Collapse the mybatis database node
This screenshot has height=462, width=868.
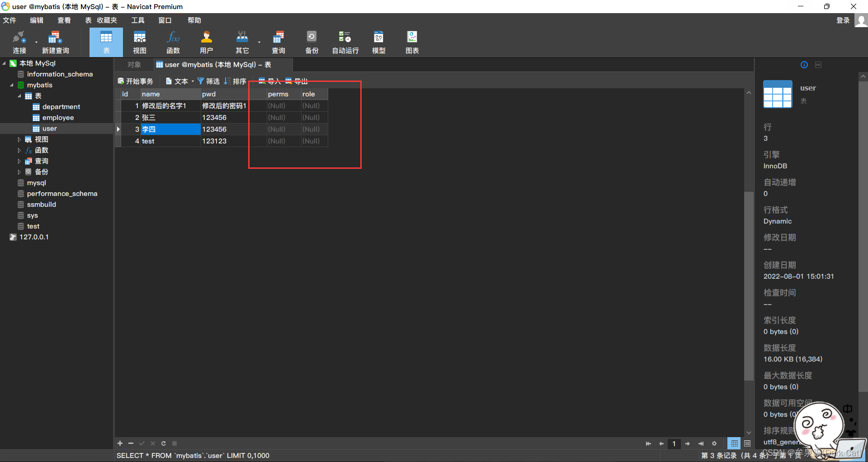[12, 85]
